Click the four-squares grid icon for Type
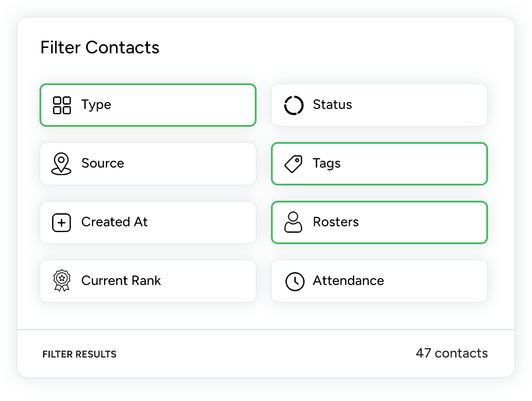This screenshot has width=532, height=401. (62, 105)
